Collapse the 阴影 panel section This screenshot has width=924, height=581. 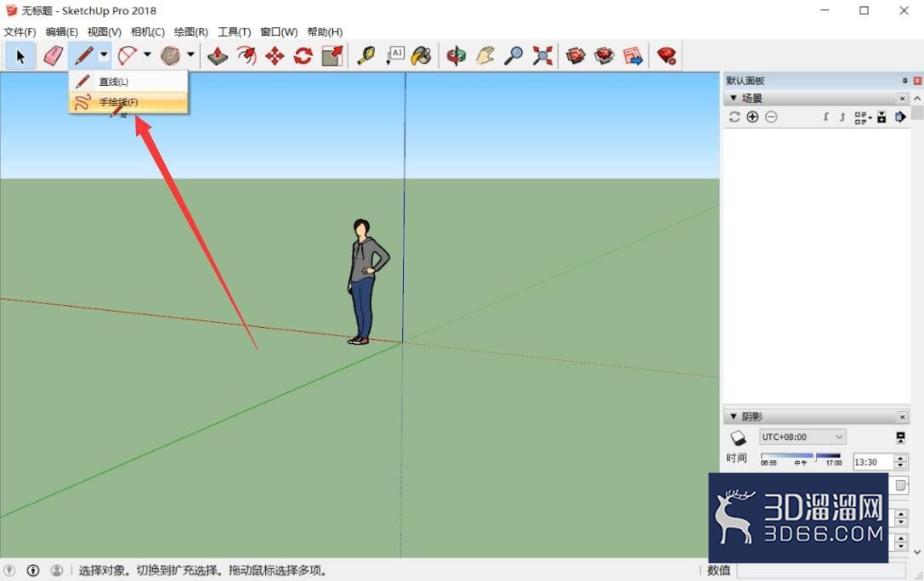(x=734, y=416)
